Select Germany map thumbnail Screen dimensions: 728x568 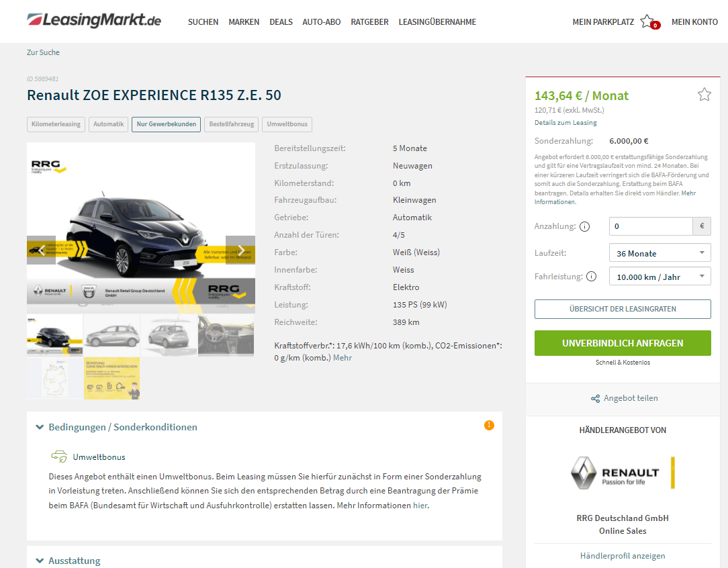(55, 378)
